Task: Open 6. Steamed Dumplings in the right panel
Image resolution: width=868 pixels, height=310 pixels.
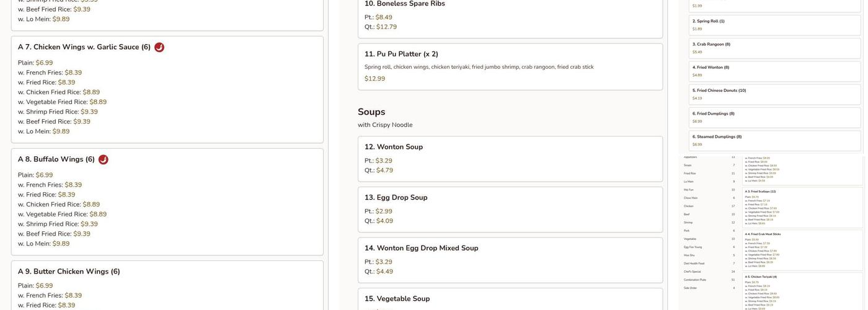Action: coord(717,136)
